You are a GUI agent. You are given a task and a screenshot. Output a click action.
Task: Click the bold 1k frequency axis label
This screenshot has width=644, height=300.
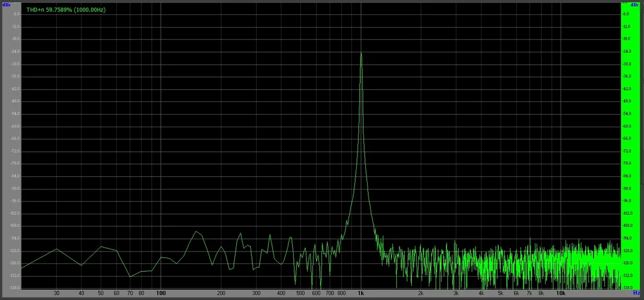click(x=361, y=293)
